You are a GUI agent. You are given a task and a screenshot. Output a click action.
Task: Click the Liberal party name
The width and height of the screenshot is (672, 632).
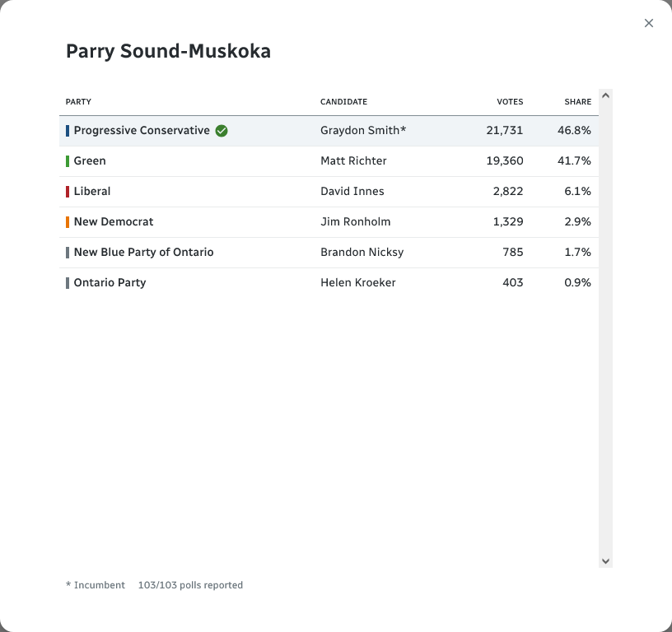(92, 192)
